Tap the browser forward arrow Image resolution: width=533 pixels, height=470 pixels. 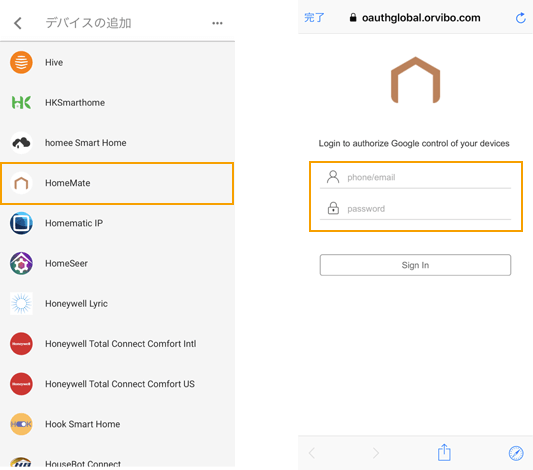click(376, 453)
